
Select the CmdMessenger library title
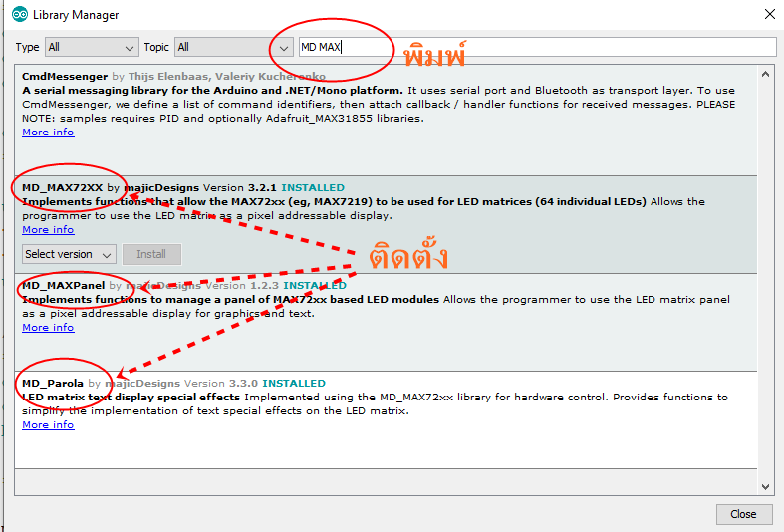(65, 76)
